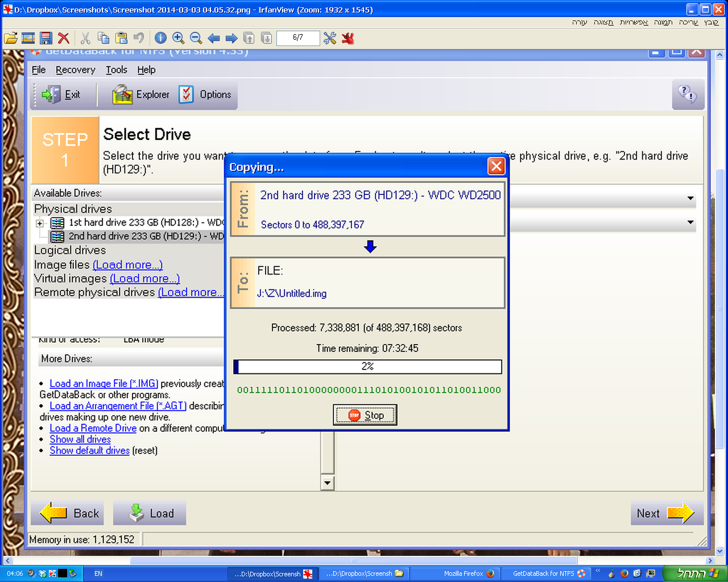Click the 6/7 image counter field

(298, 38)
